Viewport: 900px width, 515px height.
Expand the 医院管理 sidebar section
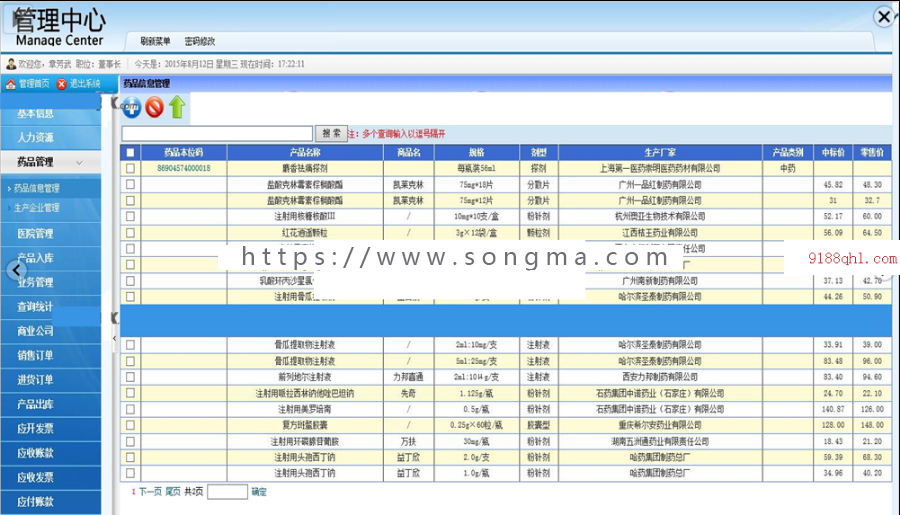[51, 234]
